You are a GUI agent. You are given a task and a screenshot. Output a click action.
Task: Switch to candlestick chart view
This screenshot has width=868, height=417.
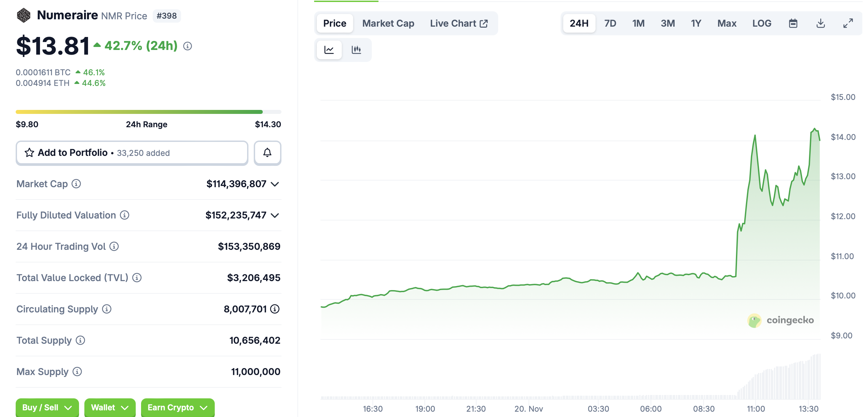click(356, 50)
